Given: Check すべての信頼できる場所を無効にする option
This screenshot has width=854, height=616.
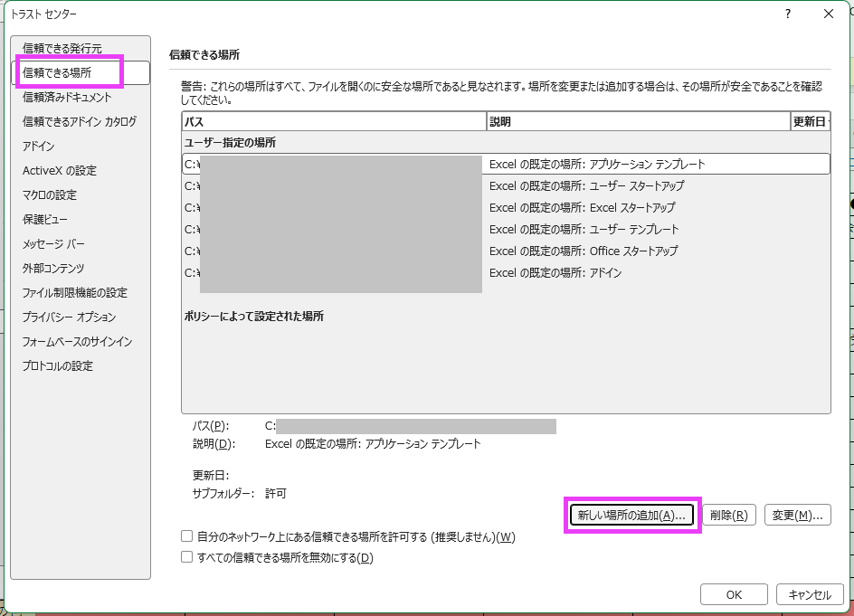Looking at the screenshot, I should pyautogui.click(x=187, y=558).
